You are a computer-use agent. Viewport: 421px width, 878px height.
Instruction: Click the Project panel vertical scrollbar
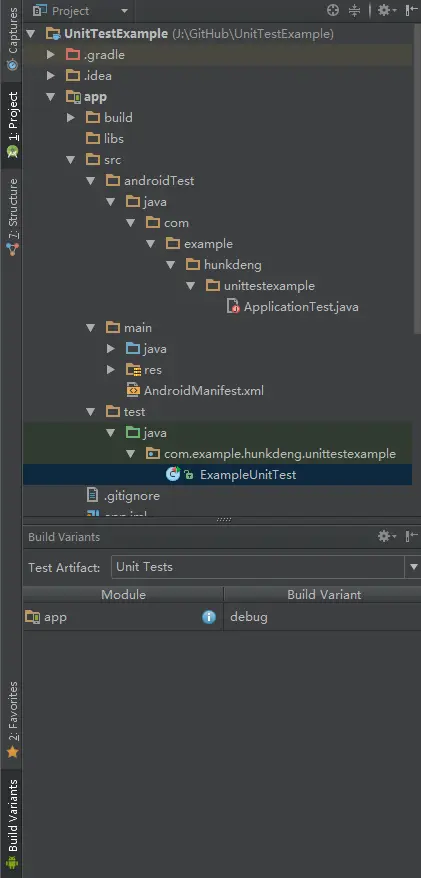417,179
